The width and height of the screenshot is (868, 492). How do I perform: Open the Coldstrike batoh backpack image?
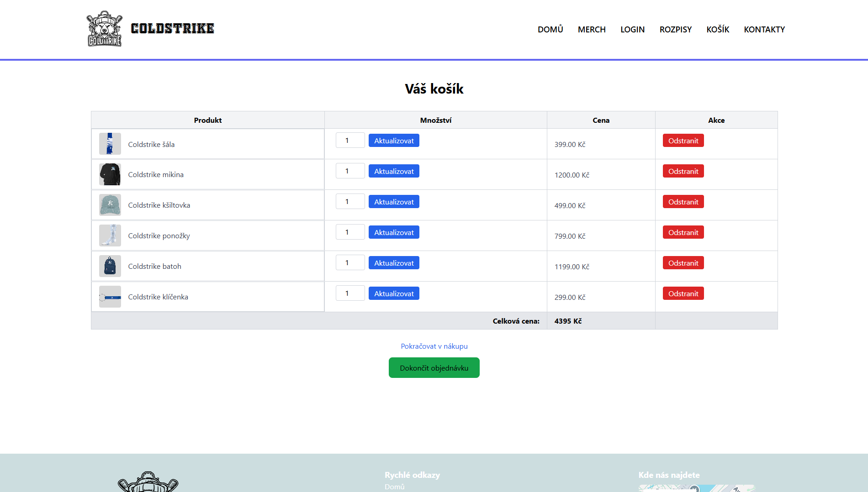pos(110,266)
